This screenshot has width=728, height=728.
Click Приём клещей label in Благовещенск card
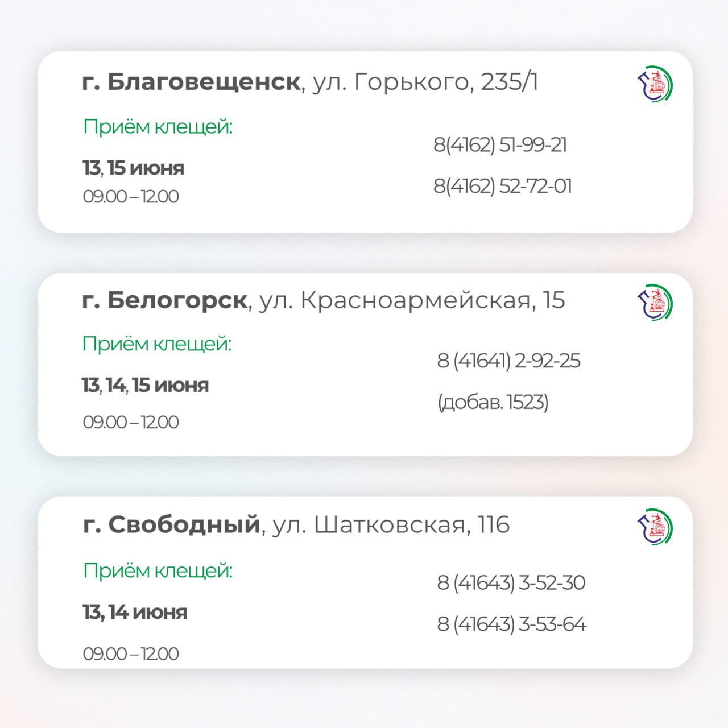click(158, 126)
